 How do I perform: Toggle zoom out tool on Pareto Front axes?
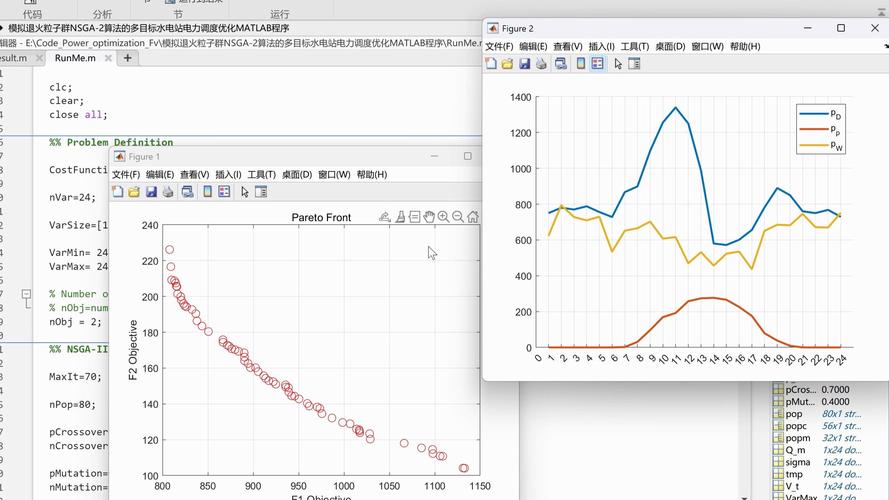pos(458,217)
